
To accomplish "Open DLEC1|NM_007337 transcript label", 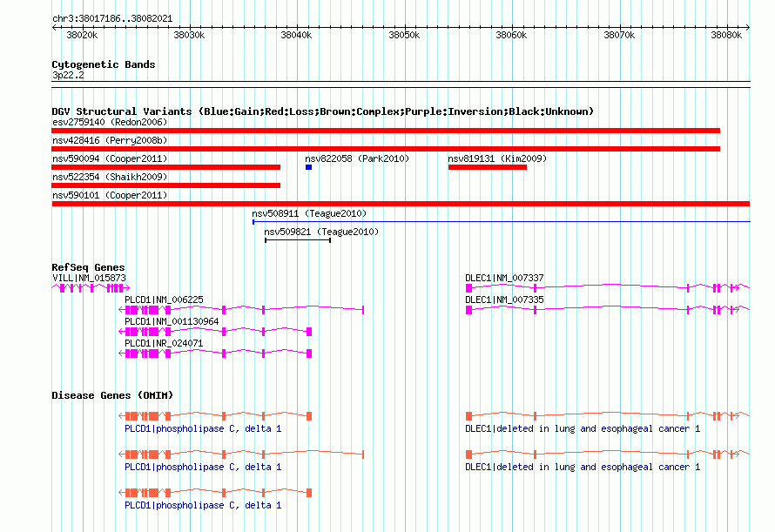I will [x=505, y=279].
